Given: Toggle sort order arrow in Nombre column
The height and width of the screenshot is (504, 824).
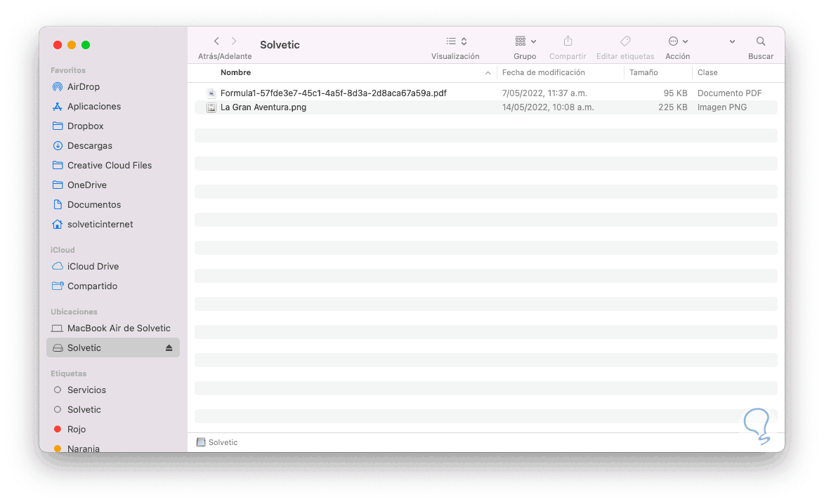Looking at the screenshot, I should (488, 73).
